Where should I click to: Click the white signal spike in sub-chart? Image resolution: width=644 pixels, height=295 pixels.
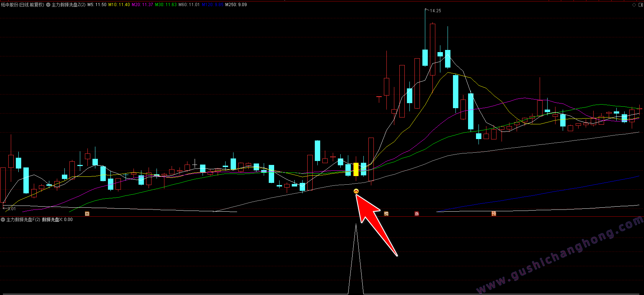click(356, 259)
